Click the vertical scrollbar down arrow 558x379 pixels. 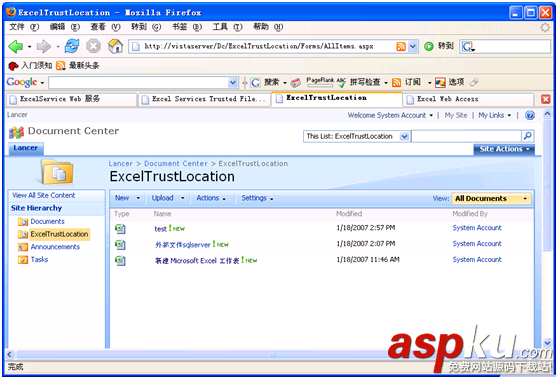coord(547,343)
